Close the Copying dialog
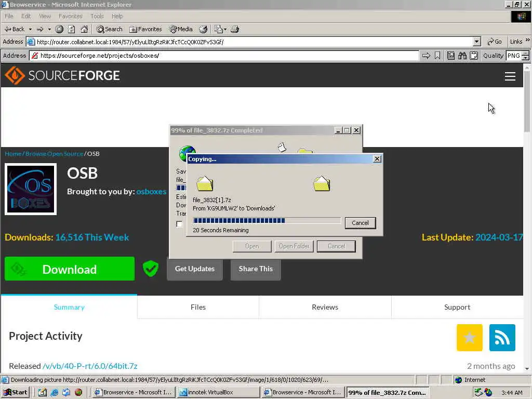This screenshot has height=399, width=532. coord(377,159)
